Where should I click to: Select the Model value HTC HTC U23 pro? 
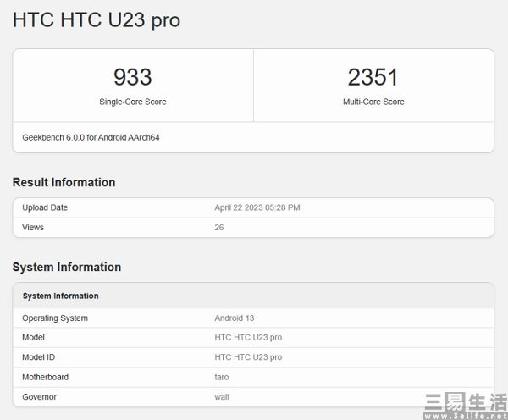[x=248, y=338]
